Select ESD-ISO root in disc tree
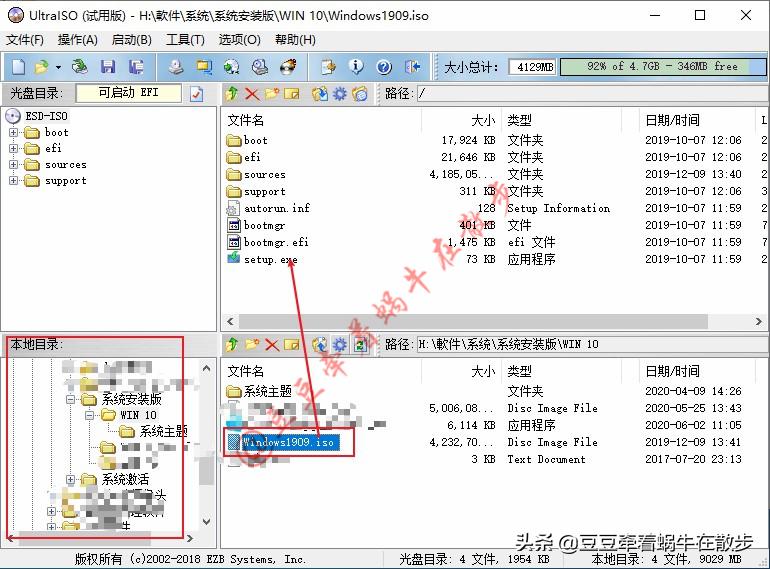This screenshot has height=569, width=770. [x=47, y=116]
